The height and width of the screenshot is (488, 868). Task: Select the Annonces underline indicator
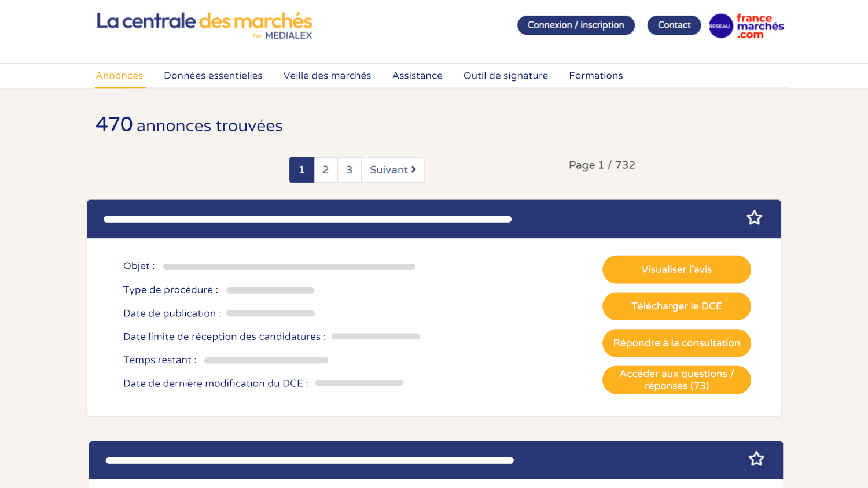(x=120, y=88)
